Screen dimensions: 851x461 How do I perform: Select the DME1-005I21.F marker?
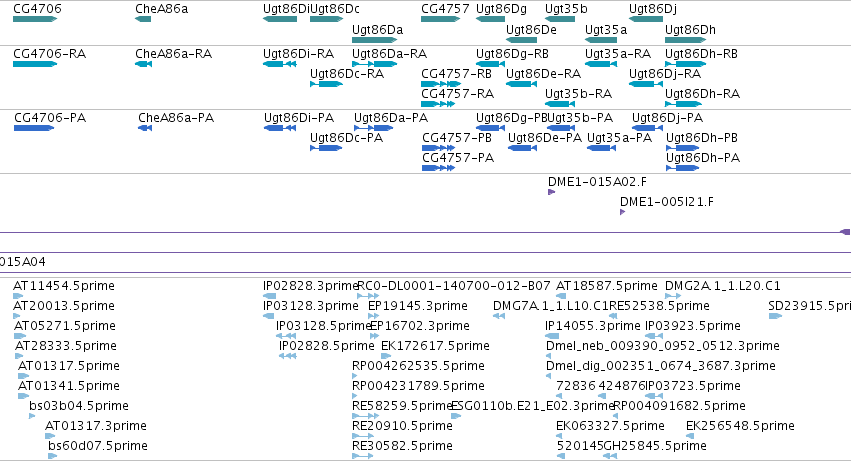pos(623,212)
